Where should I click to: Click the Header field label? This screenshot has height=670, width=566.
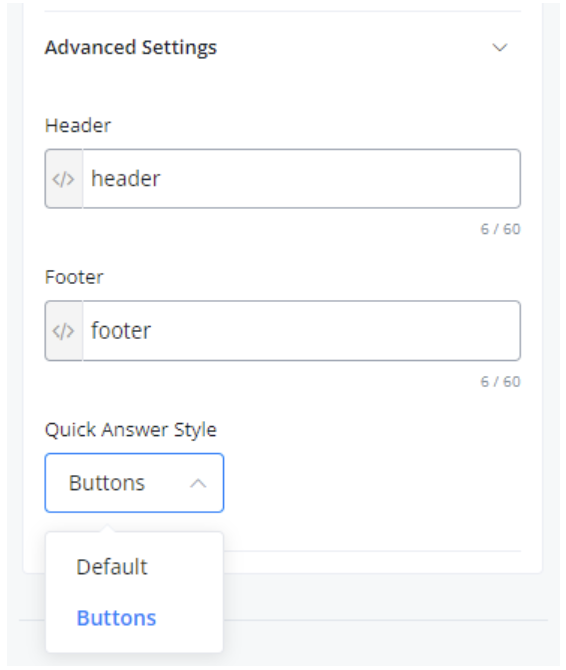78,126
